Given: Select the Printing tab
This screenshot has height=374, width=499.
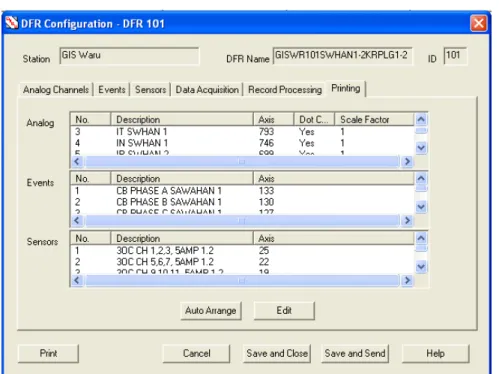Looking at the screenshot, I should (346, 88).
